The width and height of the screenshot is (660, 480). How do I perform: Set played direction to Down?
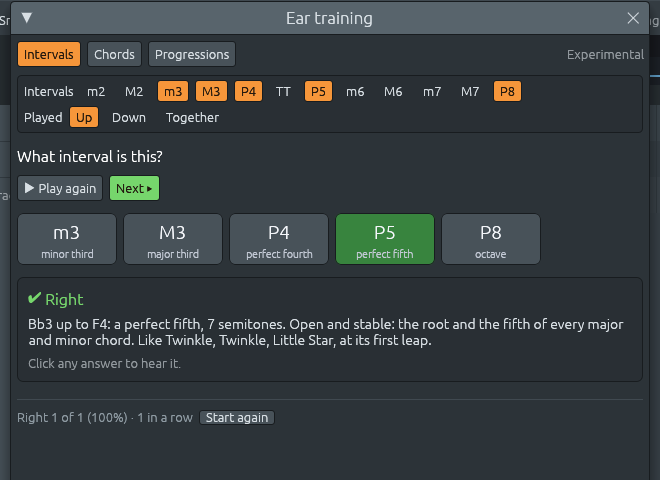pyautogui.click(x=129, y=117)
